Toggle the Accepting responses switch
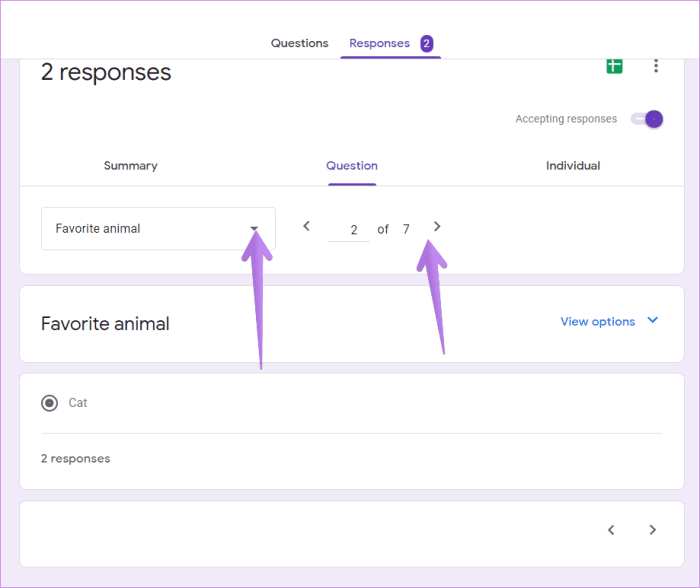 tap(647, 119)
